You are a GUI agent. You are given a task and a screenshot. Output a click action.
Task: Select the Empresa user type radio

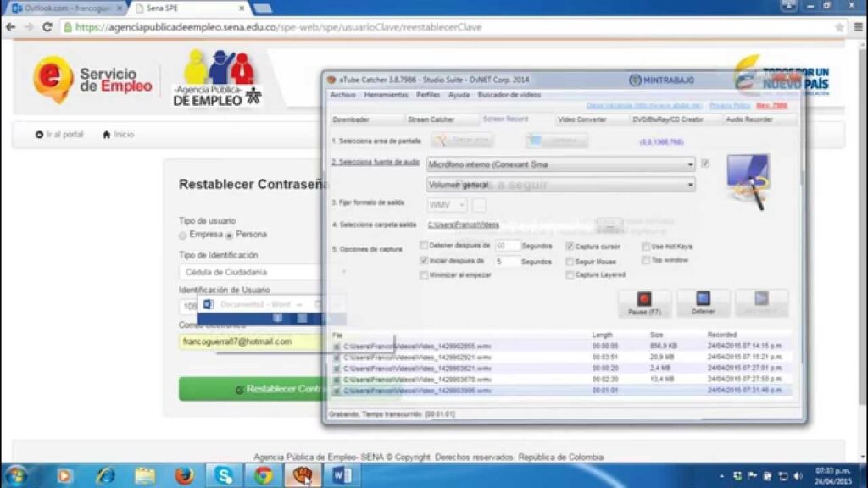pyautogui.click(x=183, y=235)
